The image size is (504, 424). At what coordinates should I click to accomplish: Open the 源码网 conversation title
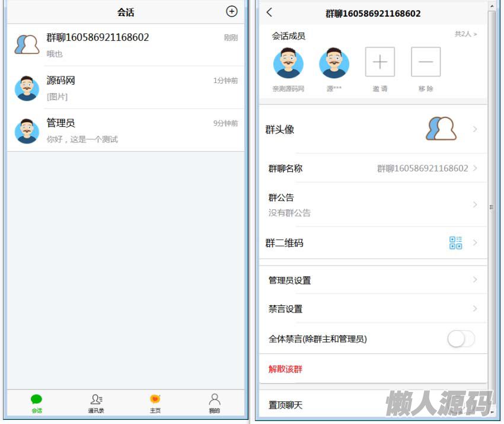pyautogui.click(x=60, y=80)
